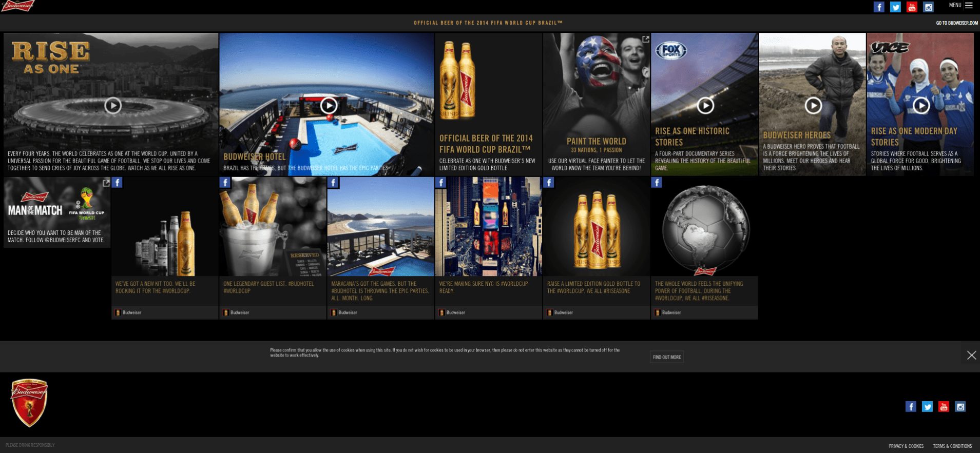The height and width of the screenshot is (453, 980).
Task: Open Facebook icon in footer
Action: 911,407
